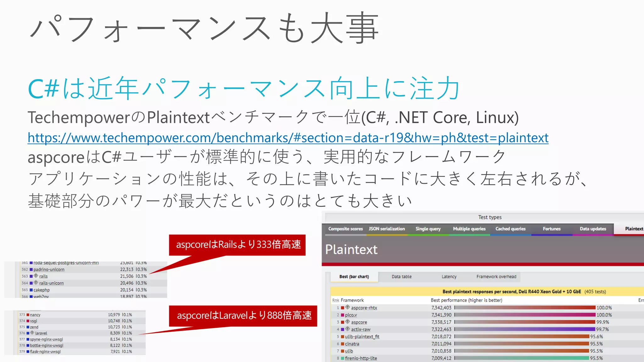Click the T badge icon in rank 363 rails row
Image resolution: width=644 pixels, height=362 pixels.
pos(36,276)
